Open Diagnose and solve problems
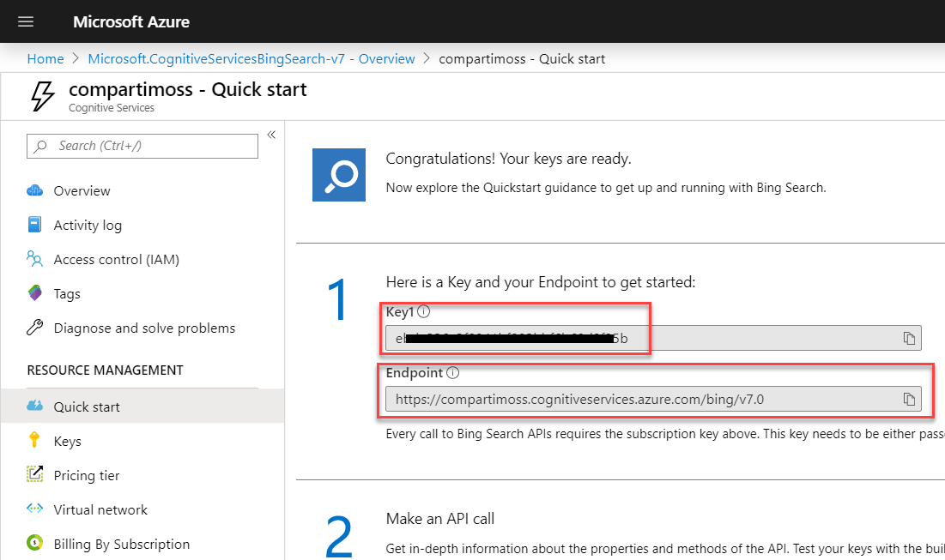Image resolution: width=945 pixels, height=560 pixels. click(x=144, y=328)
